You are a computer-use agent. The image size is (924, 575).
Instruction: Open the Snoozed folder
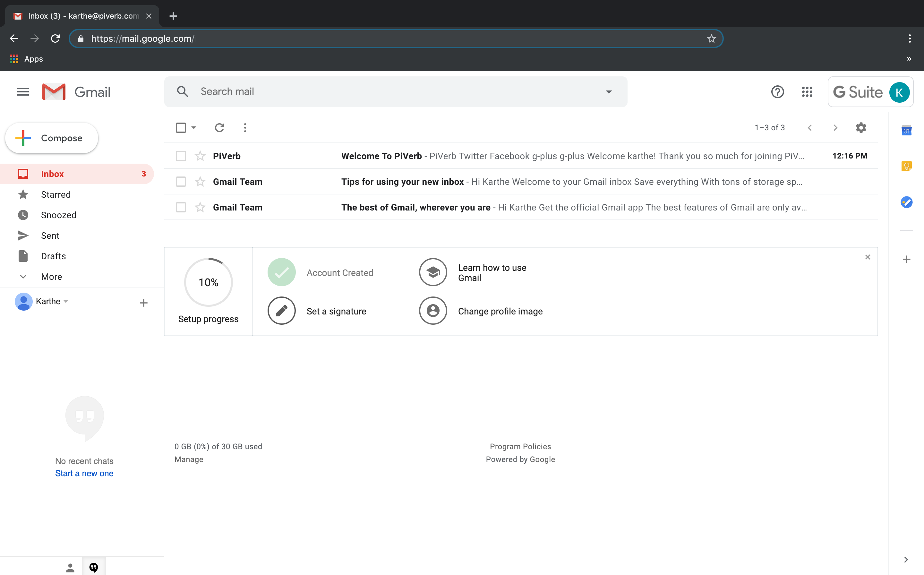(77, 215)
